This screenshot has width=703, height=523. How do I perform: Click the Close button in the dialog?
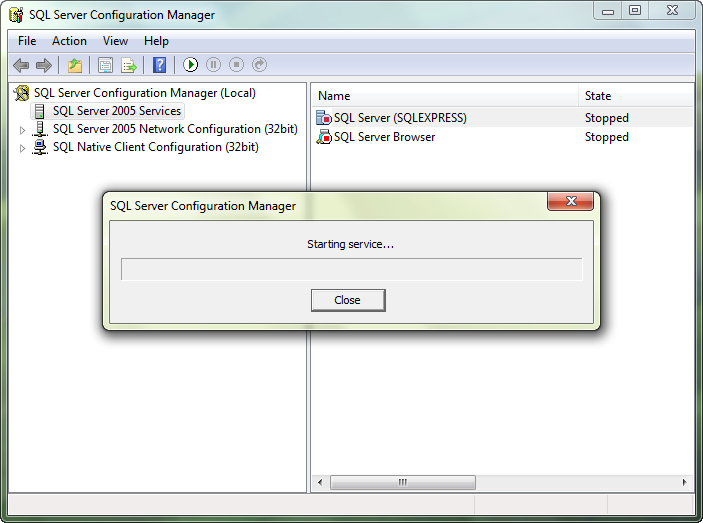348,300
